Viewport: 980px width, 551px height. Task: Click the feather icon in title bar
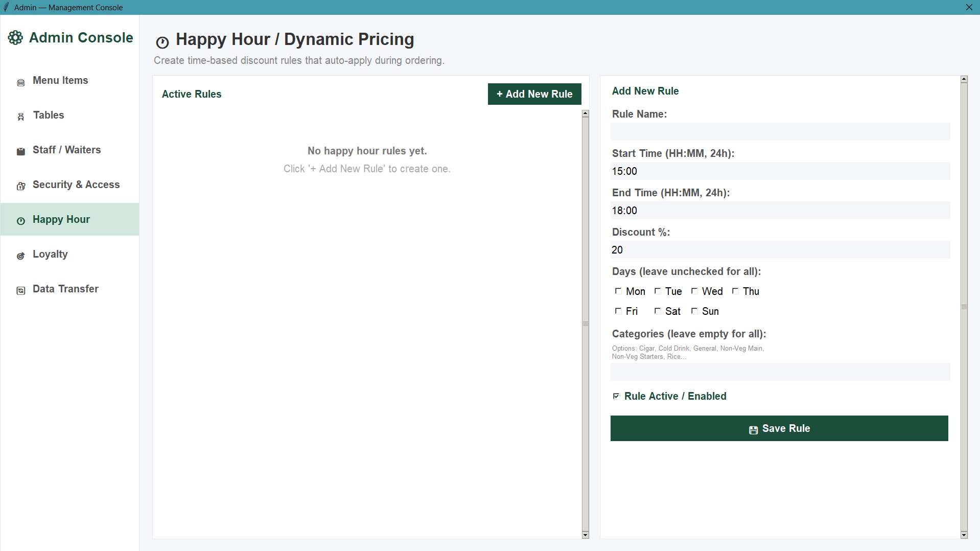point(6,7)
